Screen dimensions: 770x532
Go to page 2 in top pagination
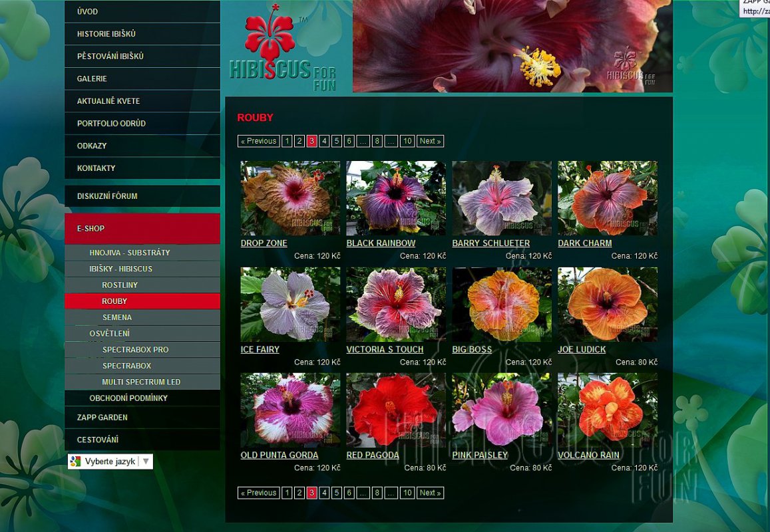[299, 142]
